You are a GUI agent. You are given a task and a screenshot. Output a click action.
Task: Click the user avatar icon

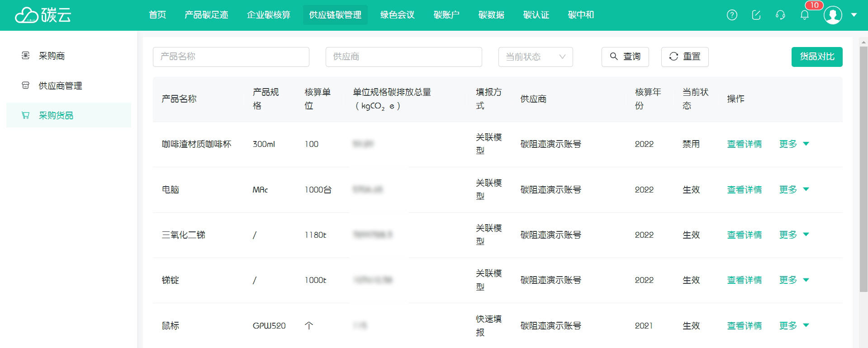(833, 15)
